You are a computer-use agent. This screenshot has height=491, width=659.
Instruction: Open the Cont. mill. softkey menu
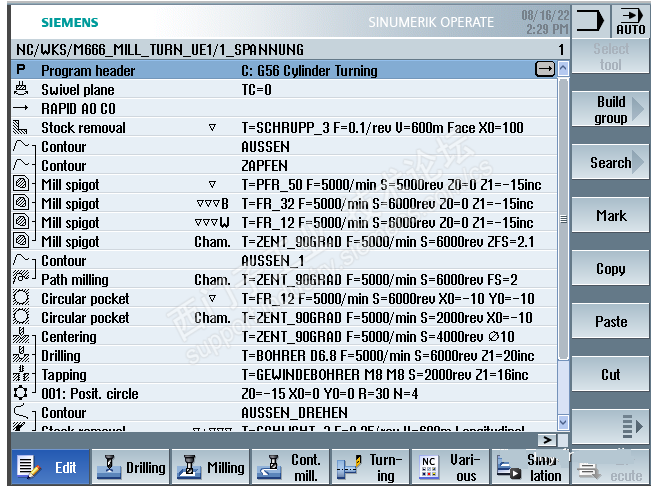[290, 467]
